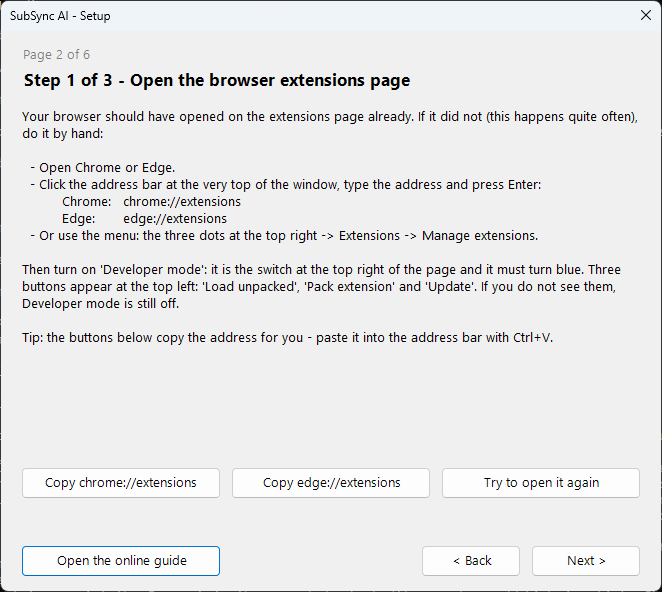The height and width of the screenshot is (592, 662).
Task: Click the 'Click the address bar' instruction line
Action: coord(286,185)
